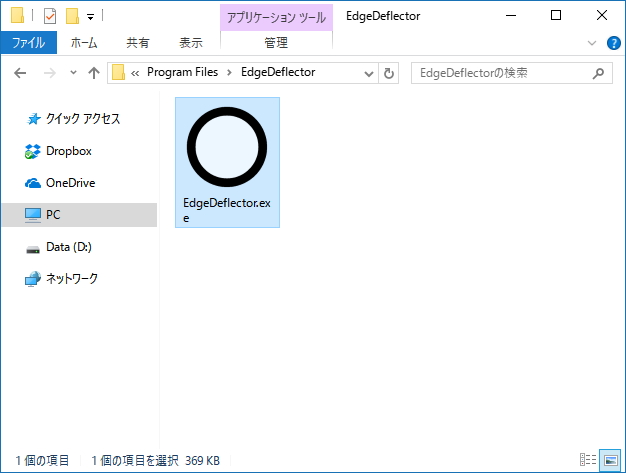Click the EdgeDeflector.exe file name label
The height and width of the screenshot is (473, 626).
click(227, 210)
